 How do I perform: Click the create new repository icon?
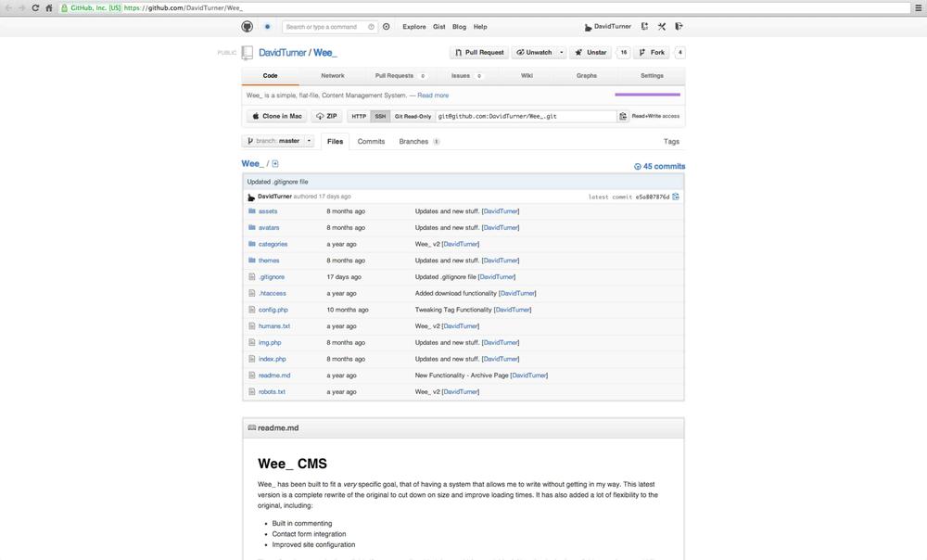point(644,27)
